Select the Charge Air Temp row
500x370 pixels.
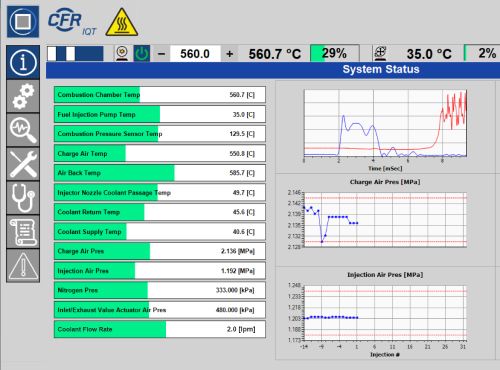click(160, 153)
